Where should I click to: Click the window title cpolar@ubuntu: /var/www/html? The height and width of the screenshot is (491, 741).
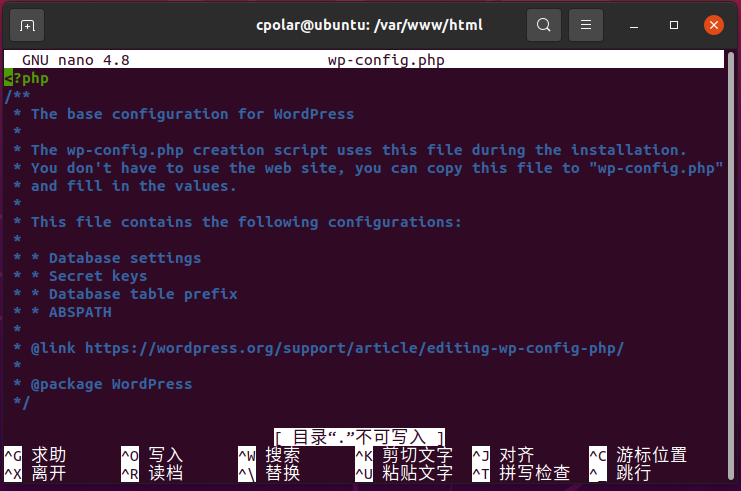370,25
